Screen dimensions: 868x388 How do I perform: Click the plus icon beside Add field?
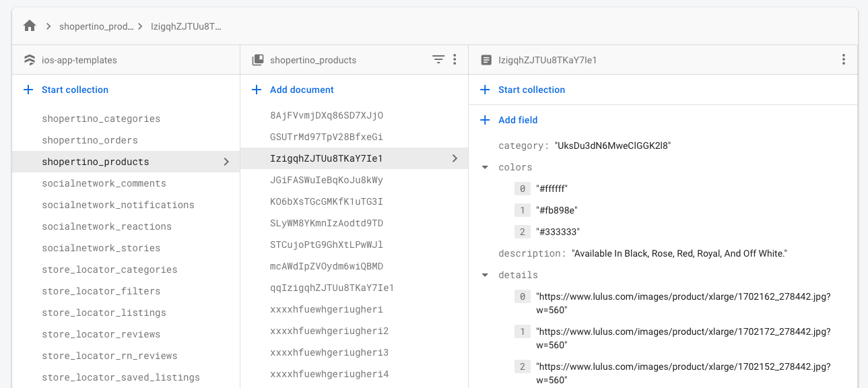[485, 120]
